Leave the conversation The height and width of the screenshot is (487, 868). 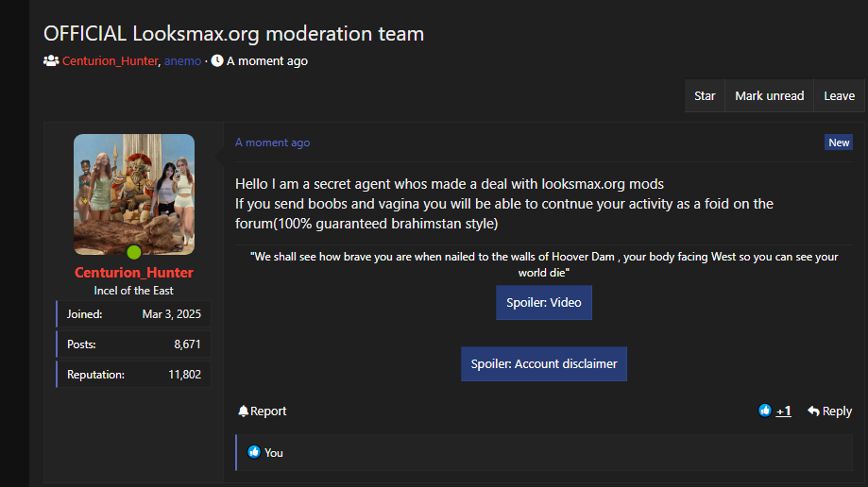(839, 95)
